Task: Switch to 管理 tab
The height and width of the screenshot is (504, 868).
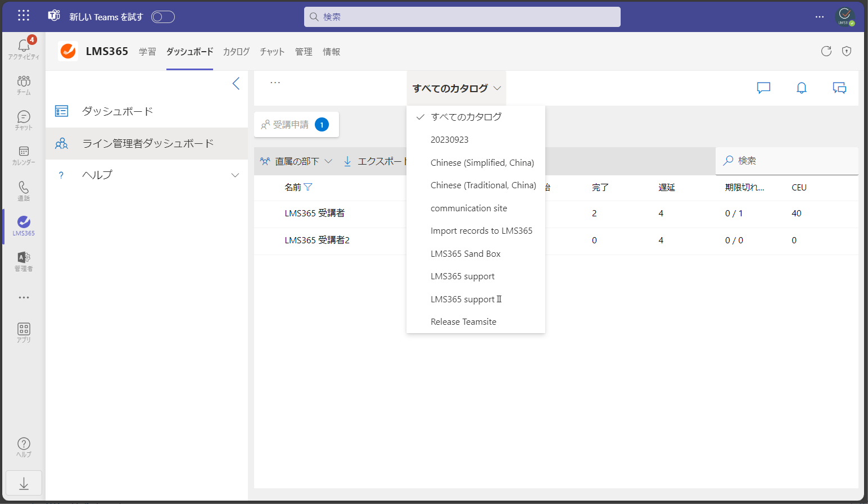Action: pos(304,52)
